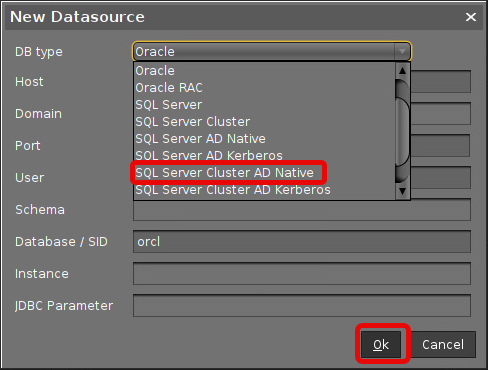Click the list scrollbar up arrow
488x370 pixels.
tap(402, 71)
